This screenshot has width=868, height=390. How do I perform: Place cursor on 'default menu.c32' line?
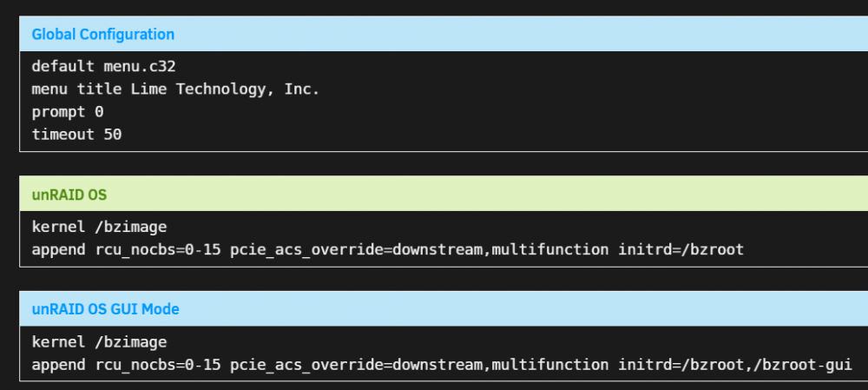pos(103,67)
